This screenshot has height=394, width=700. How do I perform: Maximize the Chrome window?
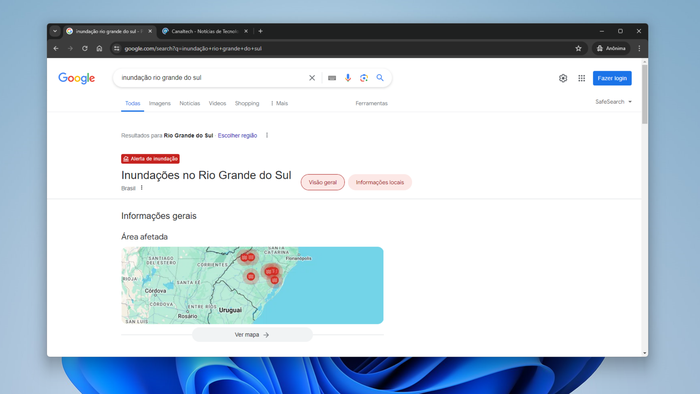point(620,31)
